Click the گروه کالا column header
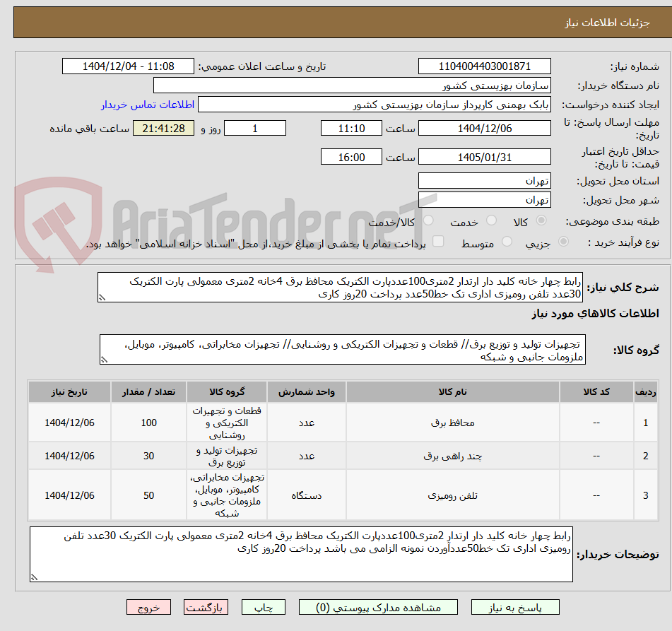 point(227,391)
